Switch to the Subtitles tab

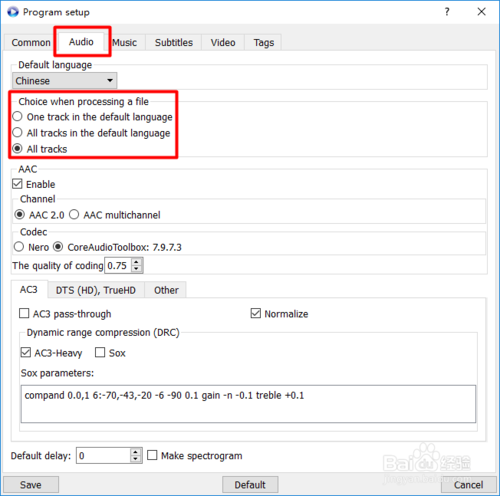174,43
